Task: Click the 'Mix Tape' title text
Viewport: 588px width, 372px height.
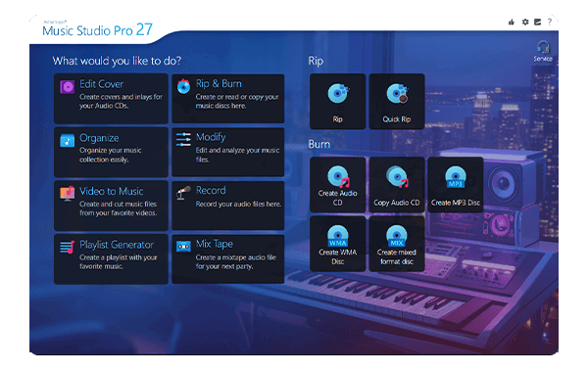Action: pyautogui.click(x=214, y=245)
